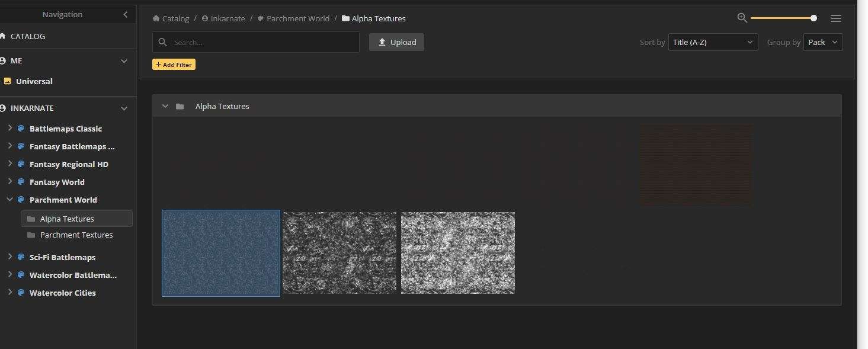The image size is (868, 349).
Task: Click the magnifier icon in search box
Action: click(163, 42)
